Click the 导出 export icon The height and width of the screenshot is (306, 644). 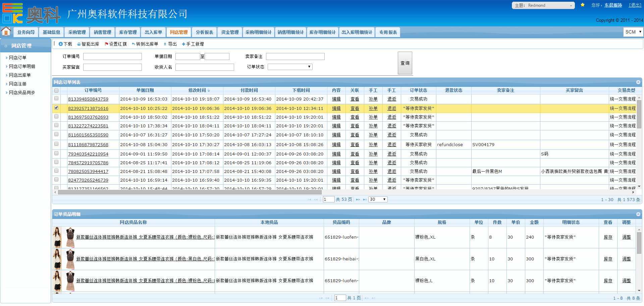165,44
